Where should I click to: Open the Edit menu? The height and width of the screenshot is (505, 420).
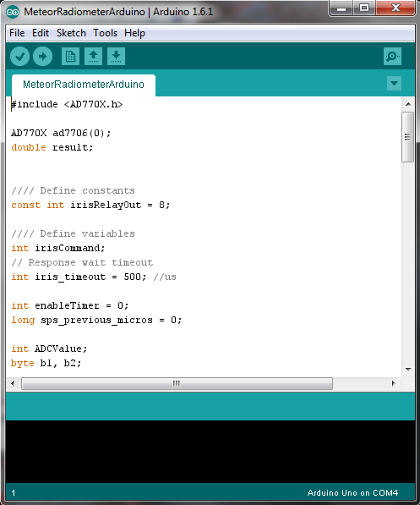pyautogui.click(x=41, y=33)
